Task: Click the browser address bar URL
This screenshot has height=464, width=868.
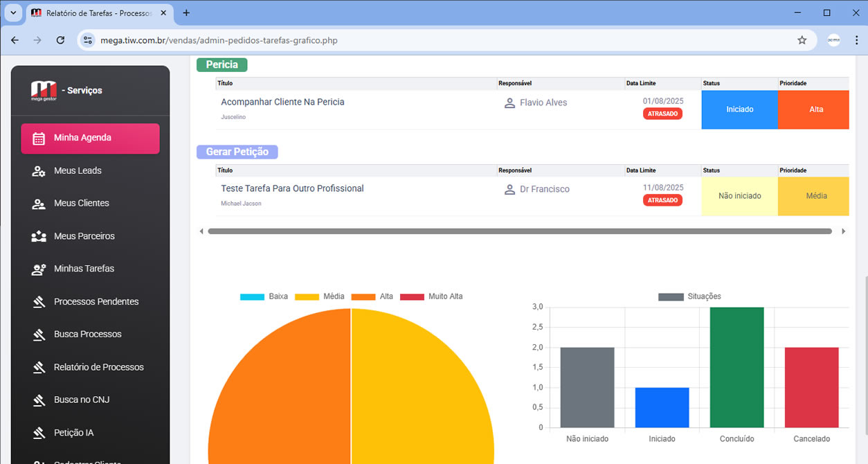Action: [219, 40]
